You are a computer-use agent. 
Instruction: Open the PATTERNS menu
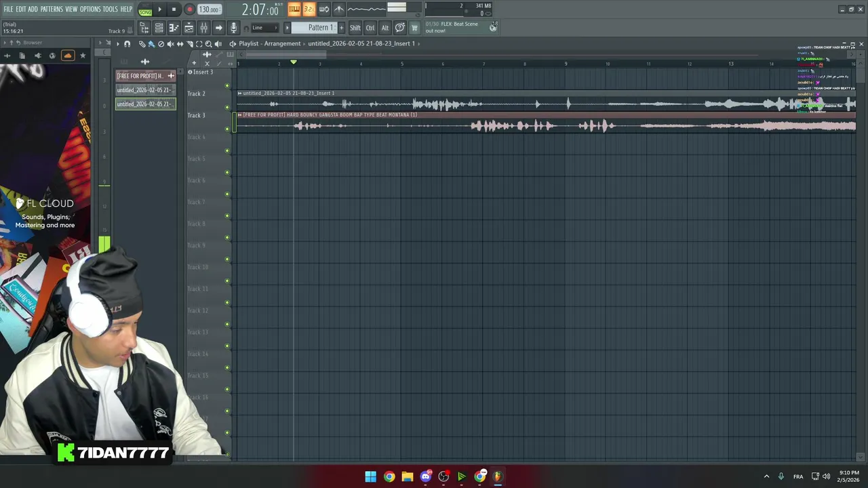click(x=52, y=9)
